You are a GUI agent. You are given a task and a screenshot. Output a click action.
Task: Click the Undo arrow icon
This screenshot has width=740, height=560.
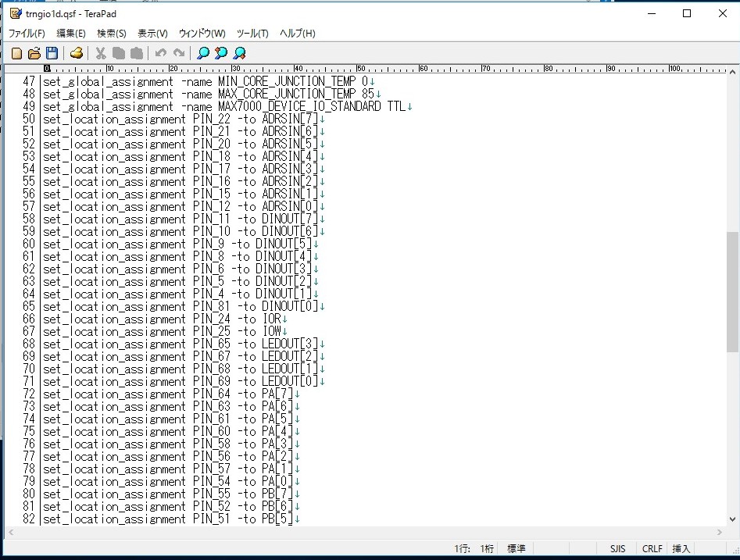click(x=160, y=53)
